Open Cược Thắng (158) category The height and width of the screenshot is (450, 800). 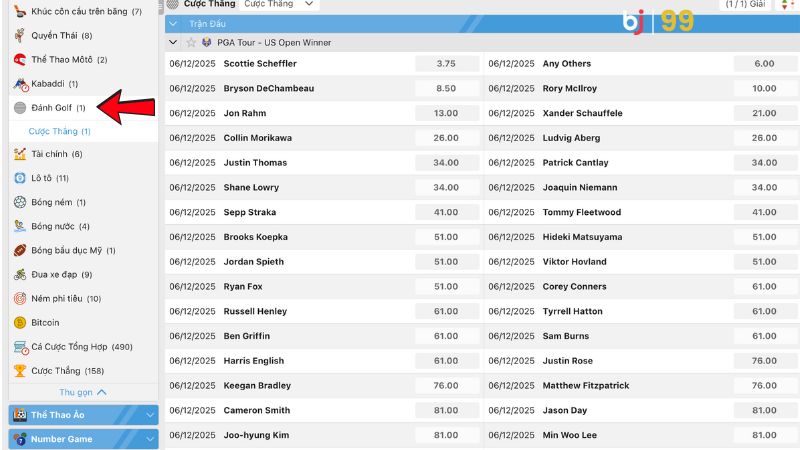point(67,371)
